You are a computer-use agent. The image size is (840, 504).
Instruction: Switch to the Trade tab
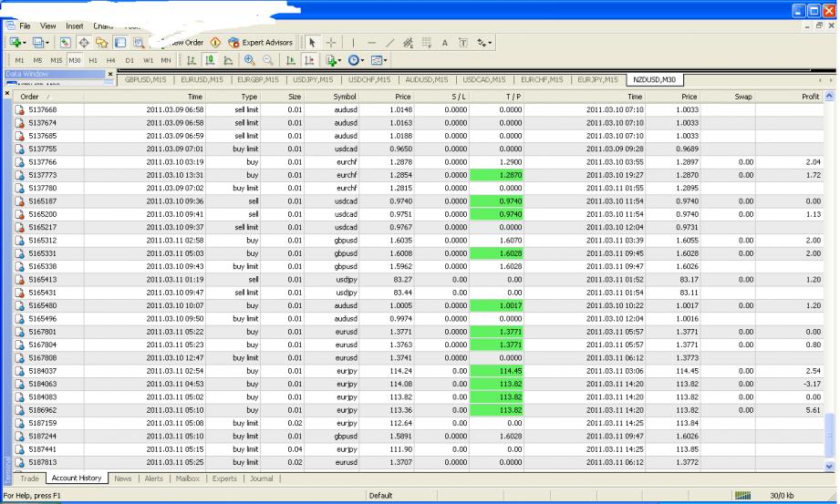(x=29, y=478)
